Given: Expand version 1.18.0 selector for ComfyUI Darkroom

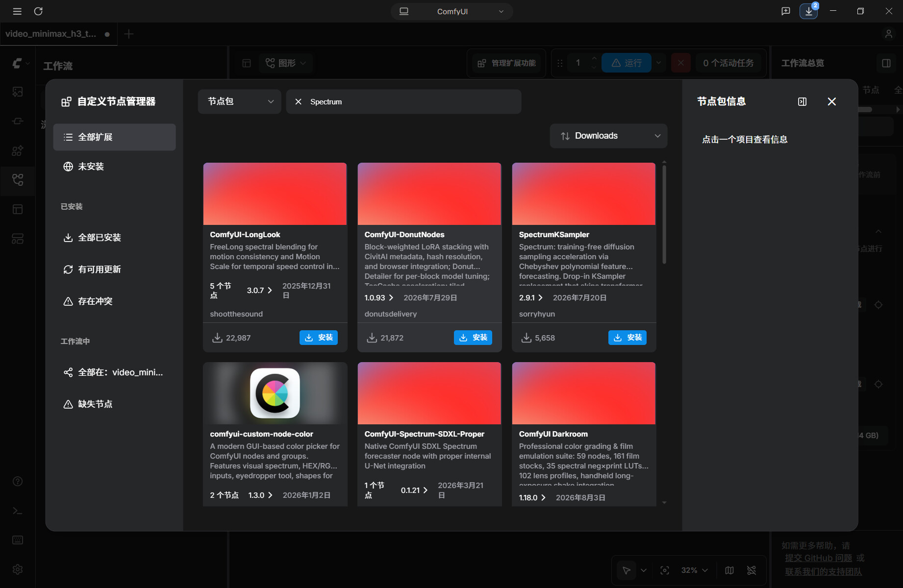Looking at the screenshot, I should point(533,498).
